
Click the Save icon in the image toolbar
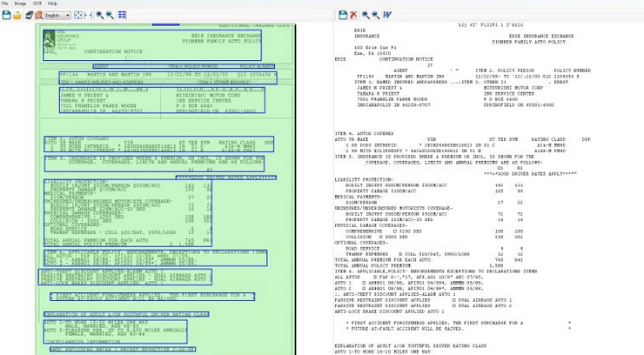[7, 15]
